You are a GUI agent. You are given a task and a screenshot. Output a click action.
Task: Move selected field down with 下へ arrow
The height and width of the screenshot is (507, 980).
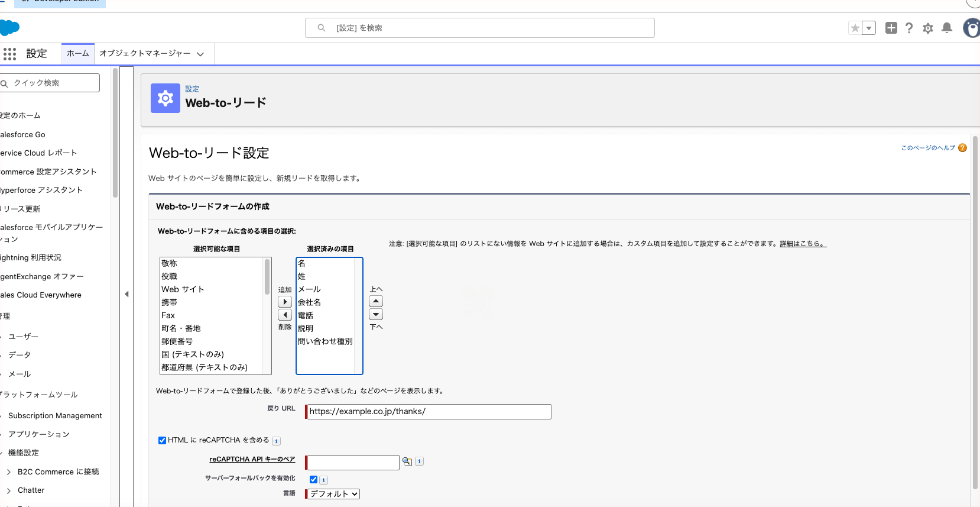tap(376, 314)
